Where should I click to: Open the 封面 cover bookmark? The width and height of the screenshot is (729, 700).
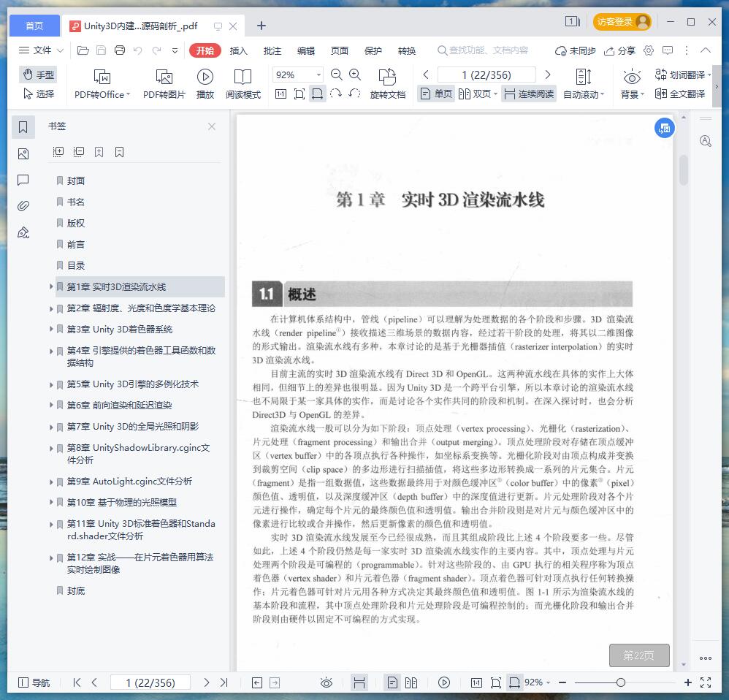click(76, 180)
